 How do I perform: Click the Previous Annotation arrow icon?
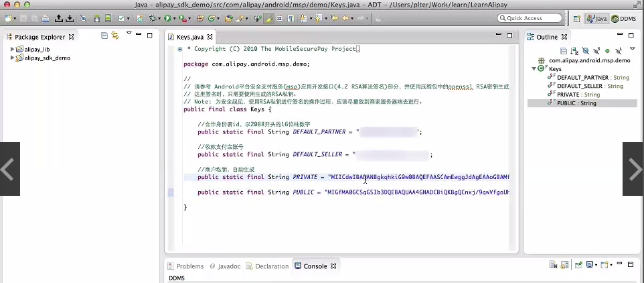click(x=319, y=18)
